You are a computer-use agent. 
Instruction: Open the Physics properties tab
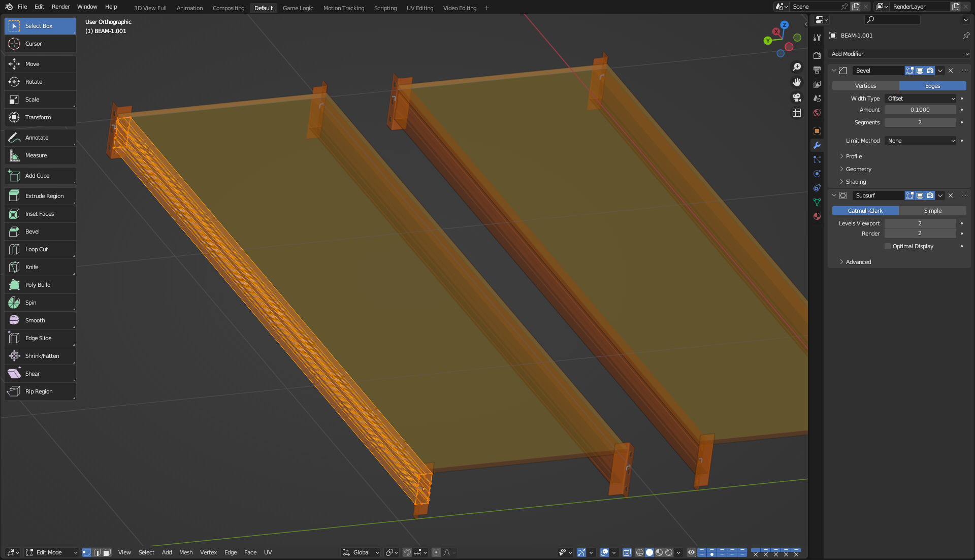pyautogui.click(x=817, y=174)
